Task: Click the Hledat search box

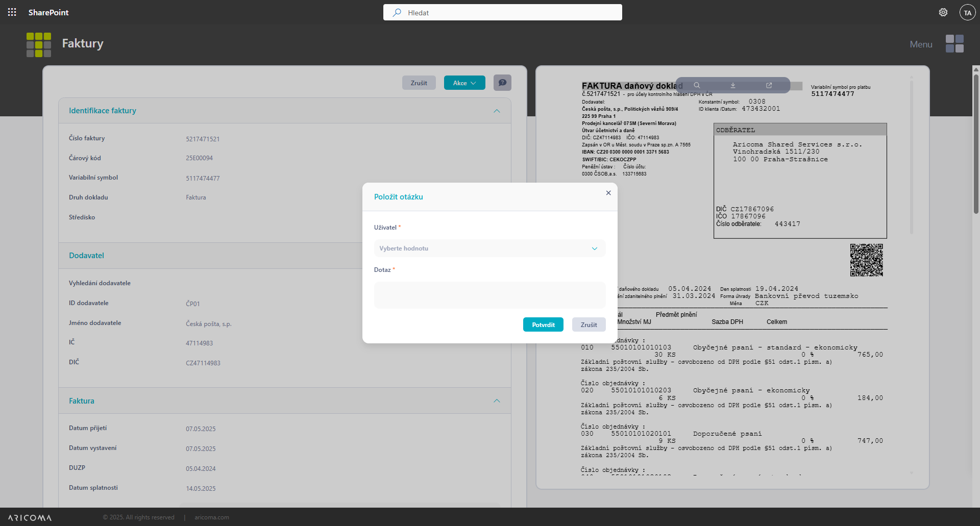Action: (503, 13)
